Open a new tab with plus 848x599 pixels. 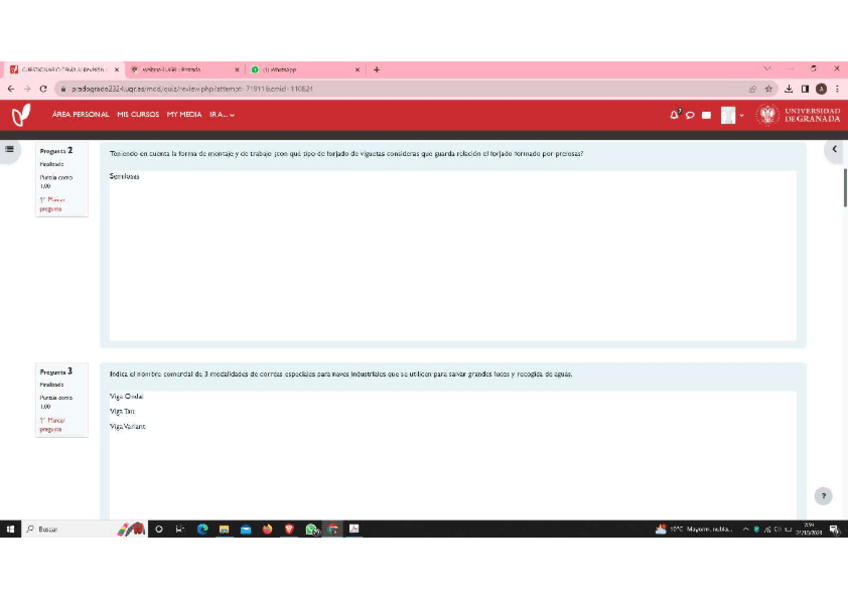tap(376, 69)
